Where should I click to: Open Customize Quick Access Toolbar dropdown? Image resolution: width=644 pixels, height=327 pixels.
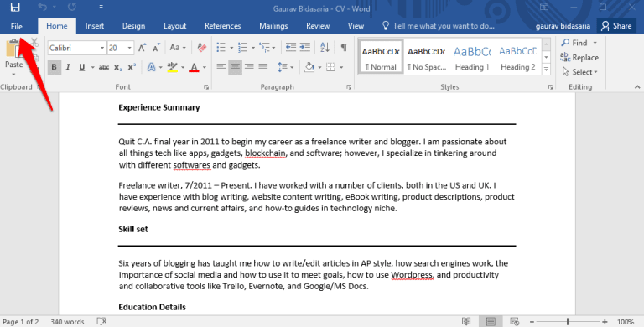click(x=101, y=7)
